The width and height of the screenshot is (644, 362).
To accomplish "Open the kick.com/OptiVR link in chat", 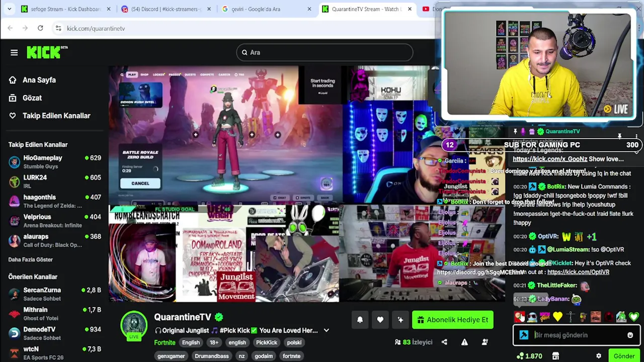I will point(578,272).
